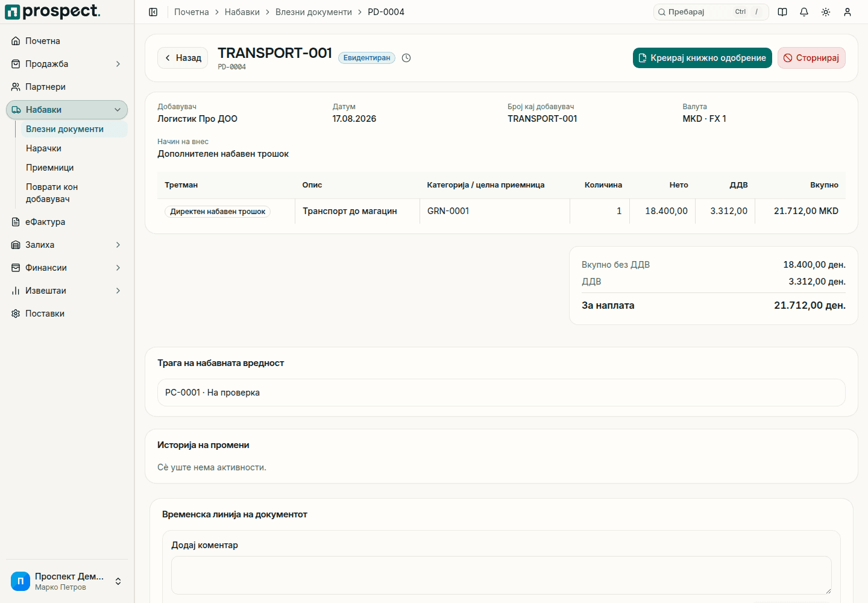Click the Логистик Про ДОО supplier name
868x603 pixels.
197,119
